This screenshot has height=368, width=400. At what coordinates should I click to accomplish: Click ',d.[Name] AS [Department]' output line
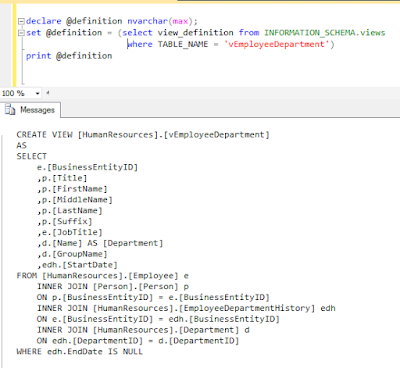[x=100, y=243]
